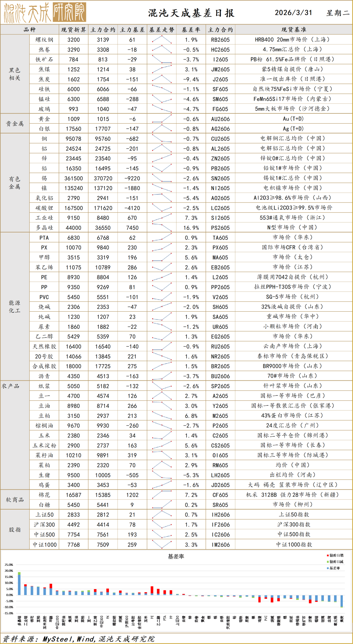353x644 pixels.
Task: Click the 基差率 chart title
Action: click(176, 556)
